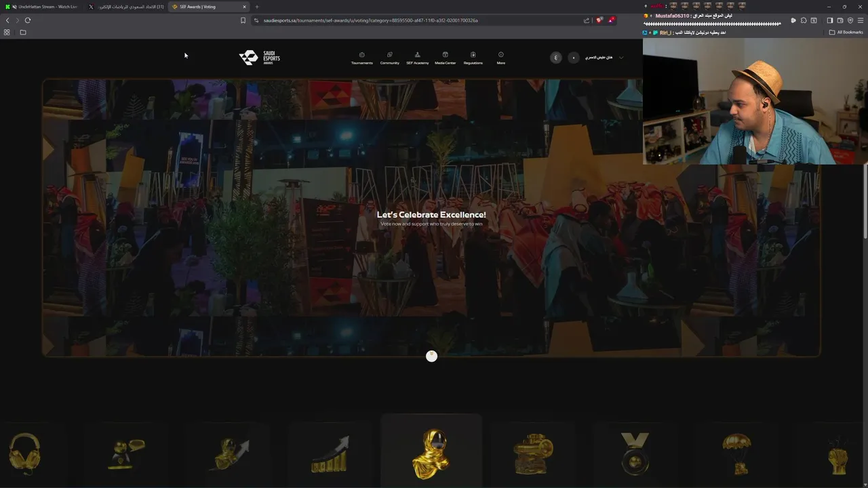Open the Regulations menu

coord(473,58)
